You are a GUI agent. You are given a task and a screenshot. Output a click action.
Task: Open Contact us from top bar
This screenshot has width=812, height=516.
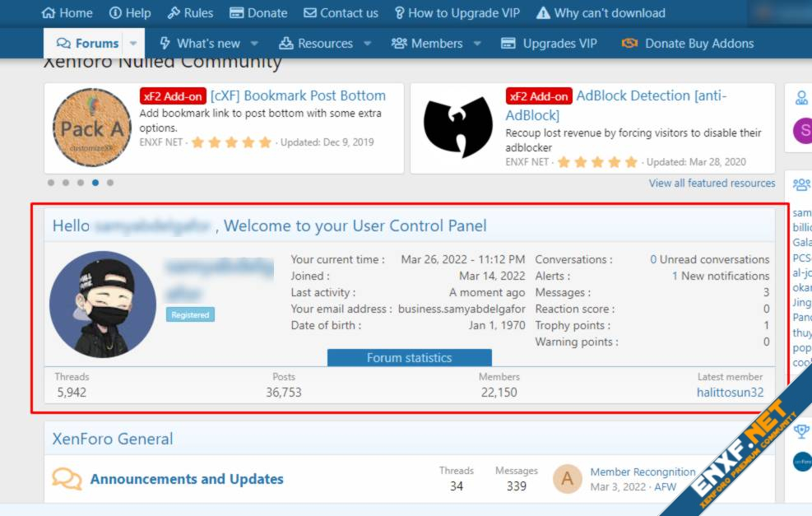click(341, 13)
